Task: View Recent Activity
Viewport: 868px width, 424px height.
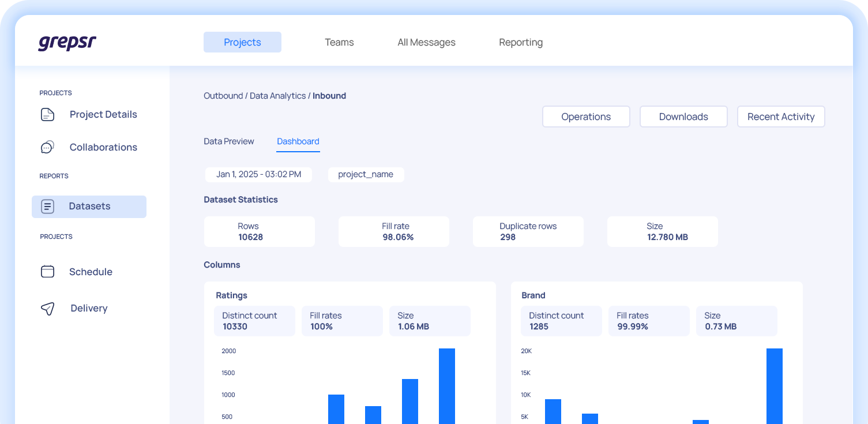Action: point(781,117)
